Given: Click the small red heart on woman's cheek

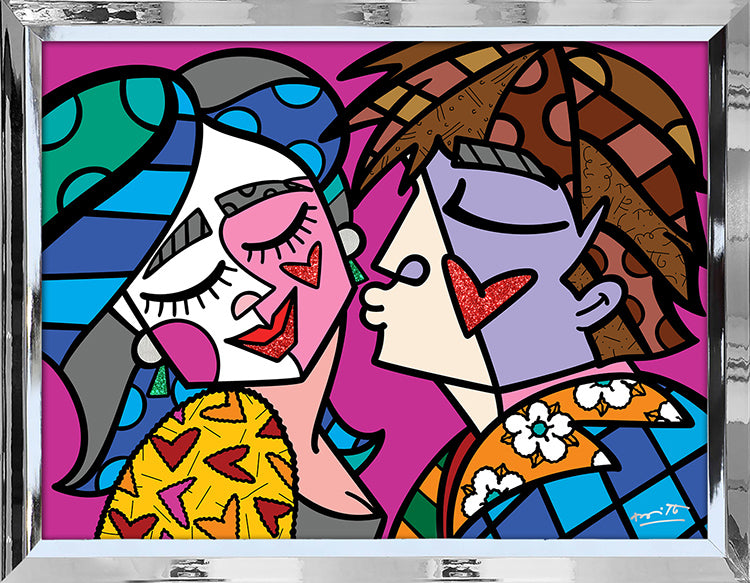Looking at the screenshot, I should pos(304,265).
